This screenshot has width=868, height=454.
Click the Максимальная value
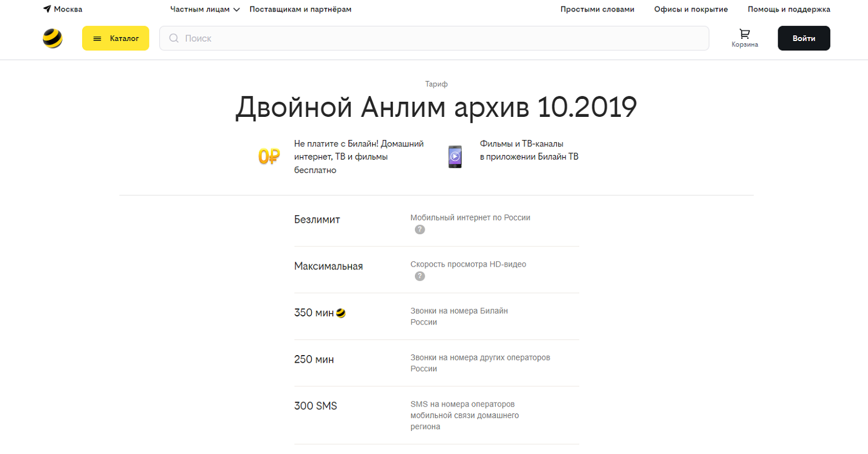(328, 267)
